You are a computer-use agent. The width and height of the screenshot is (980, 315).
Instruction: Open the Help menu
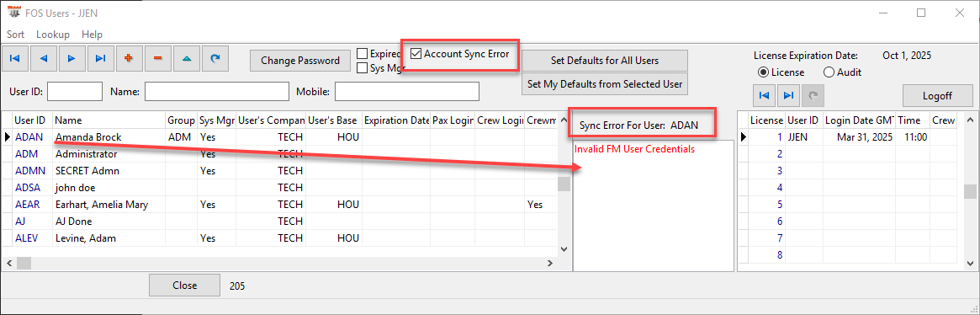92,35
